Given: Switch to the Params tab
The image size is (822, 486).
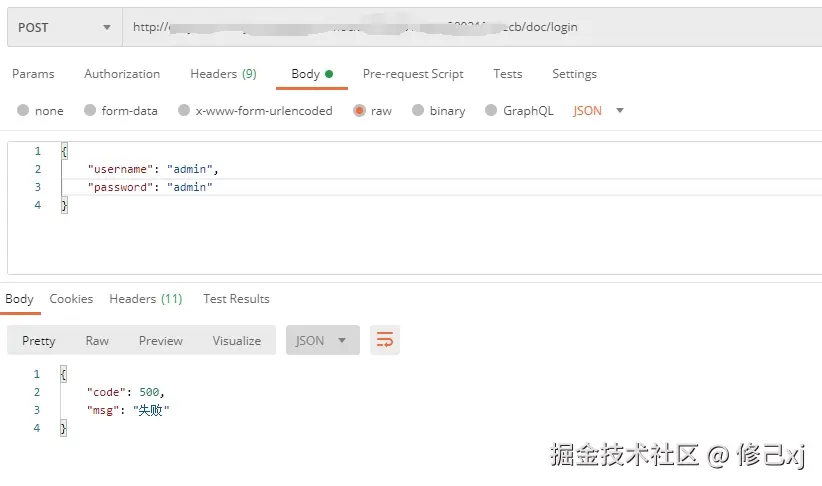Looking at the screenshot, I should (x=33, y=74).
